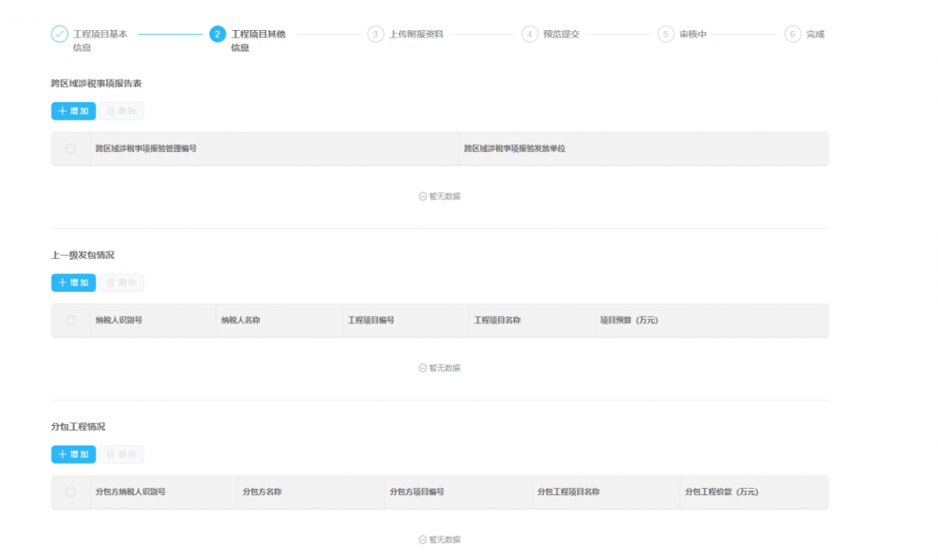Check the header checkbox in 分包工程情况 table
938x560 pixels.
[x=70, y=492]
